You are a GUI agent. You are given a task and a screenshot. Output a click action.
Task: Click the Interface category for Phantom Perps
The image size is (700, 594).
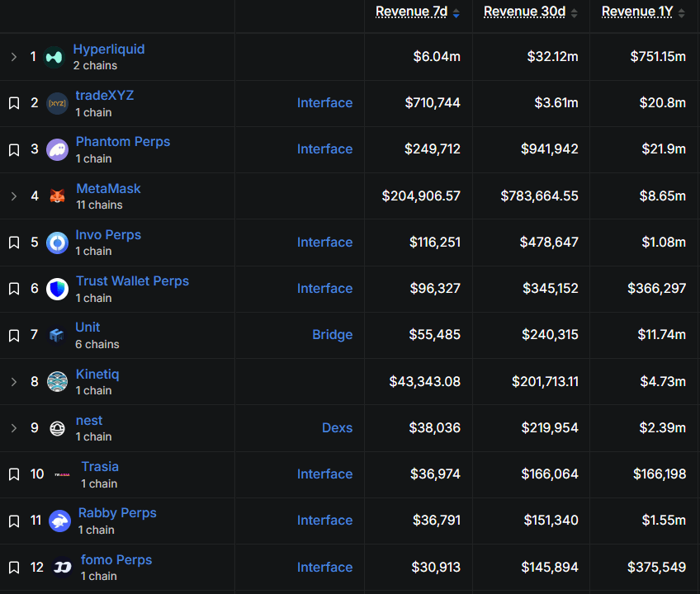pyautogui.click(x=325, y=149)
